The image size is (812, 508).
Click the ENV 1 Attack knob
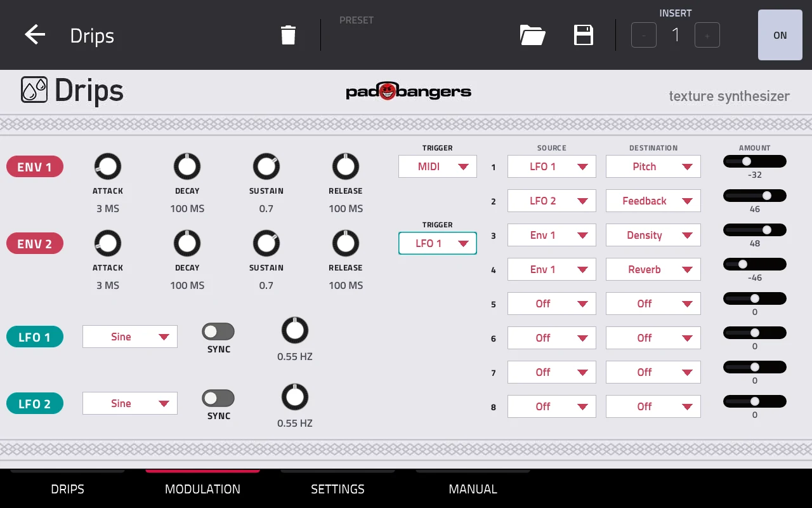[x=108, y=167]
